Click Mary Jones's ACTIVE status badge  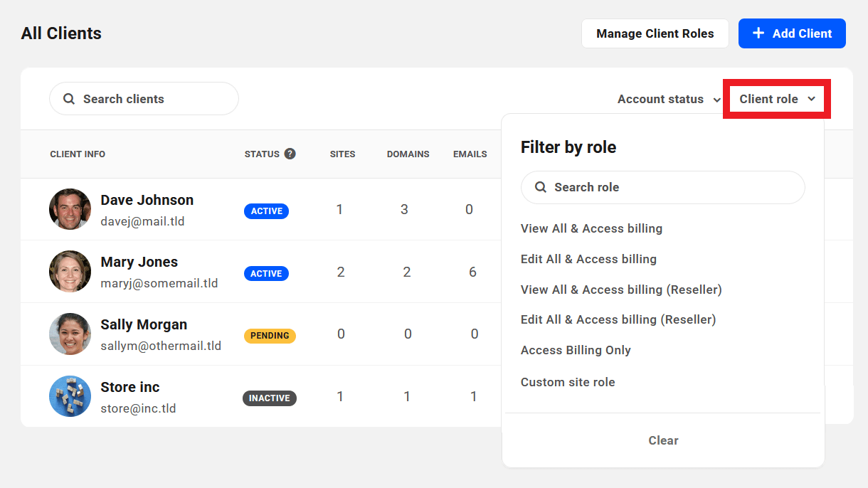266,273
